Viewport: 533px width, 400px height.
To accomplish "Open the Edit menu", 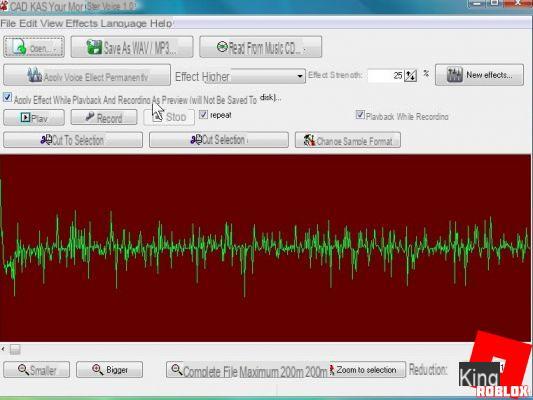I will pos(28,23).
